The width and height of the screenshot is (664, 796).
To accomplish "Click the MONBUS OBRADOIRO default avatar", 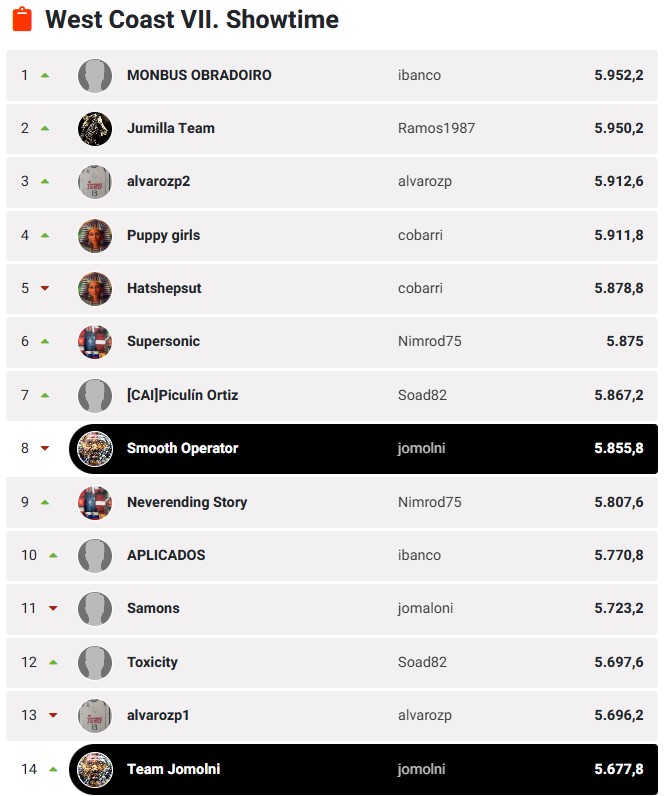I will 95,76.
